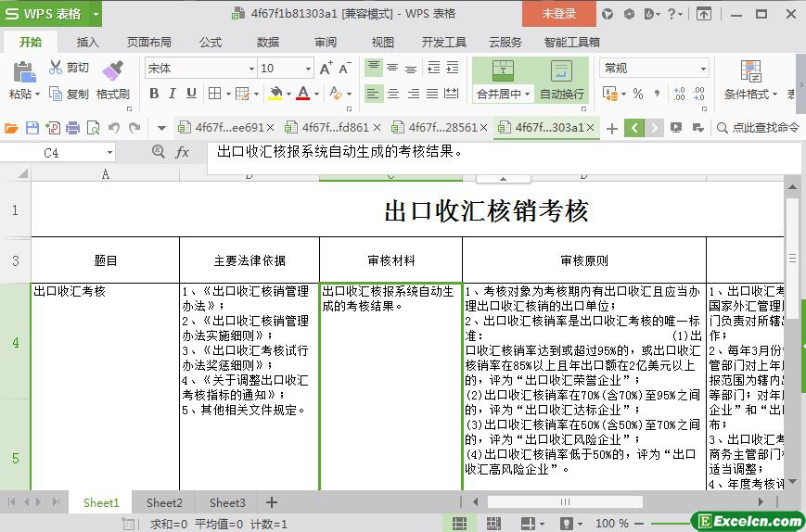Open the font name dropdown (宋体)

[x=250, y=69]
